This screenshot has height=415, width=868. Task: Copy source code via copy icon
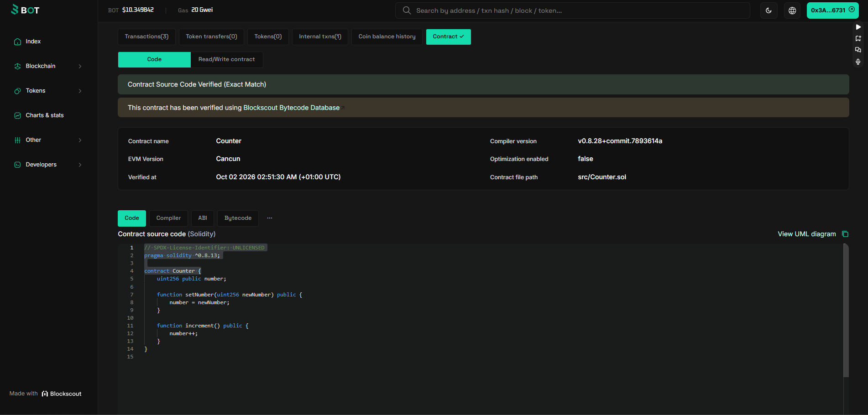coord(845,234)
